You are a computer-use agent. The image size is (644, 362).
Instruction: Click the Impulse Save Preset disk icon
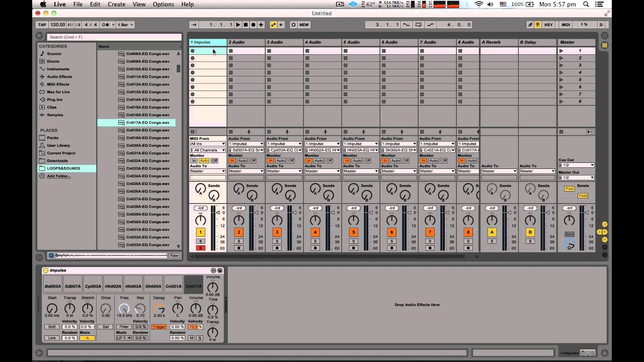point(220,270)
